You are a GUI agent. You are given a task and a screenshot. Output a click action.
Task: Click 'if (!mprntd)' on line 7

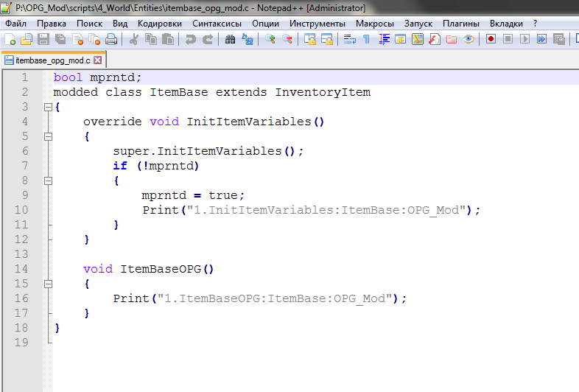[x=156, y=166]
